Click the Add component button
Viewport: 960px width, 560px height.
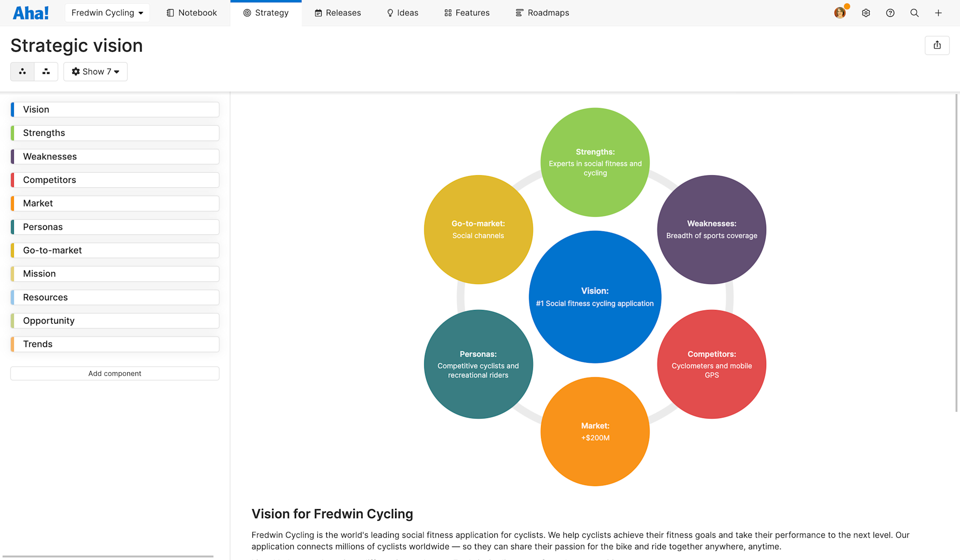point(115,373)
